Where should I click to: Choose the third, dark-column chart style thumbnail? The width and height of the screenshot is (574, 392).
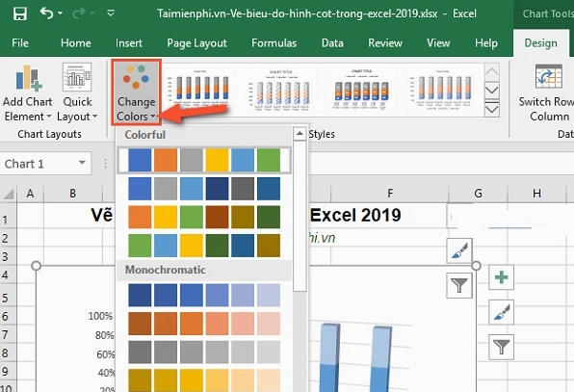coord(362,90)
